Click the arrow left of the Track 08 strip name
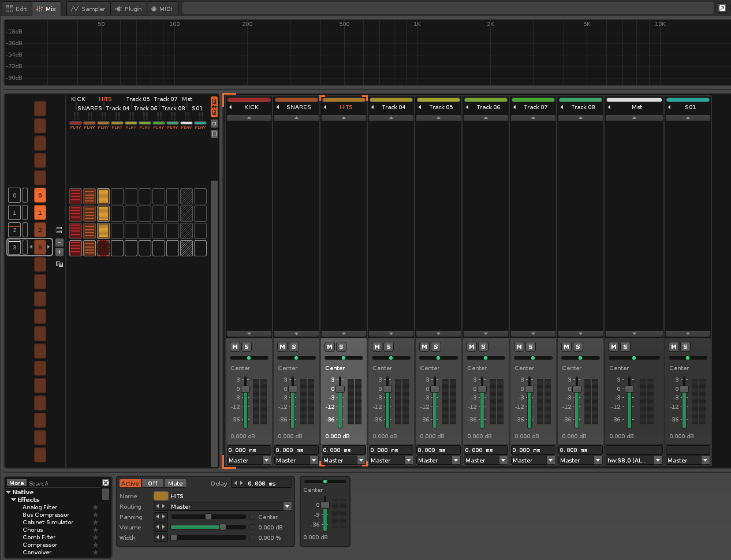Viewport: 731px width, 560px height. pos(562,107)
